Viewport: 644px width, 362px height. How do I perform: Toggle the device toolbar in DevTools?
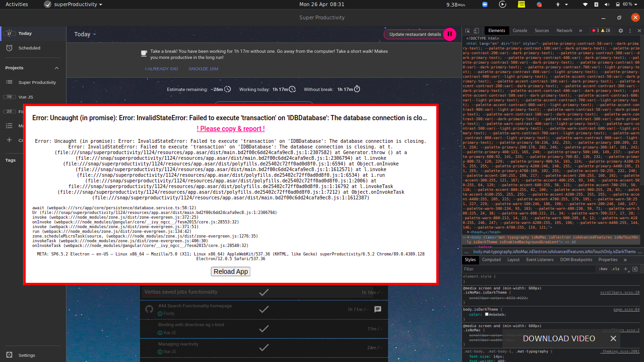click(476, 31)
